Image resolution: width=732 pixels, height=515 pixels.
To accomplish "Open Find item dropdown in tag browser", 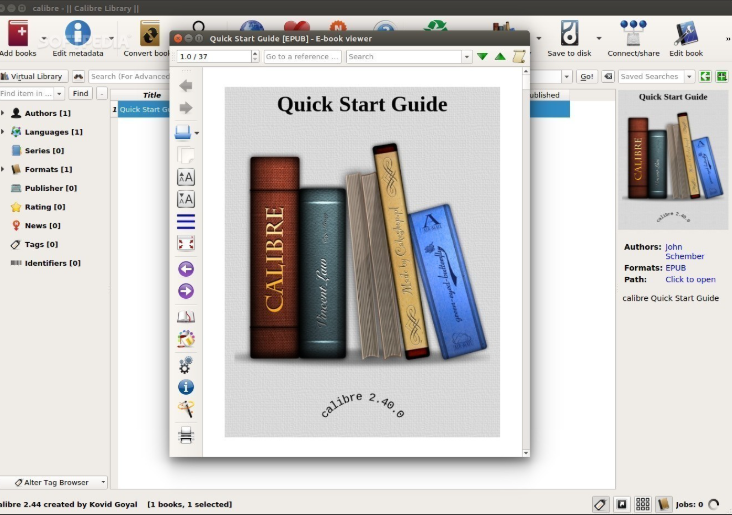I will [59, 93].
